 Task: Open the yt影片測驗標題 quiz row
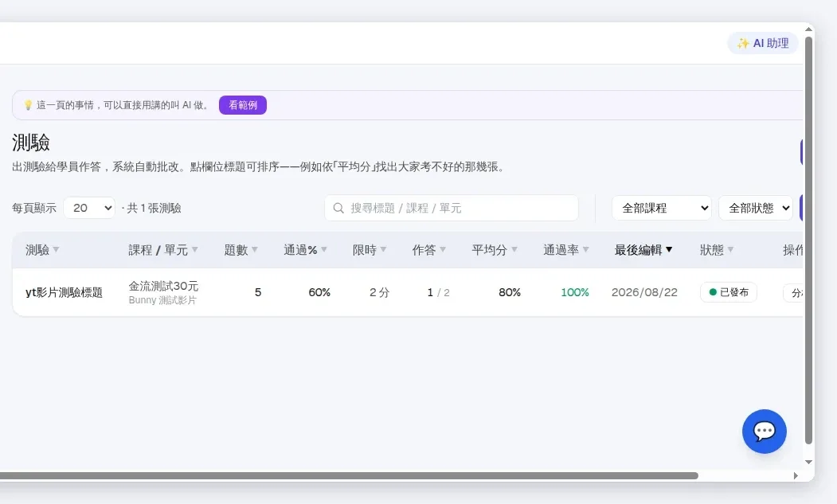[408, 292]
